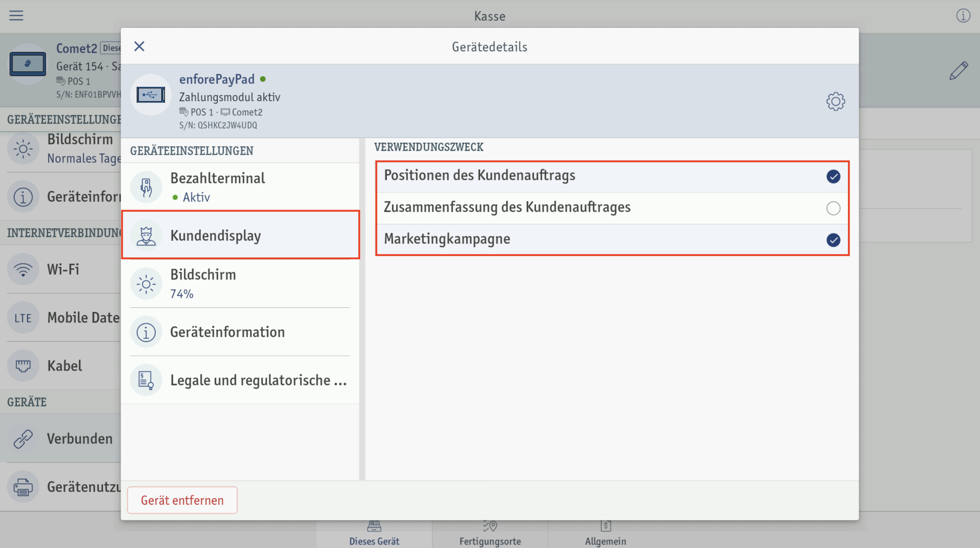980x548 pixels.
Task: Open the hamburger menu
Action: click(16, 16)
